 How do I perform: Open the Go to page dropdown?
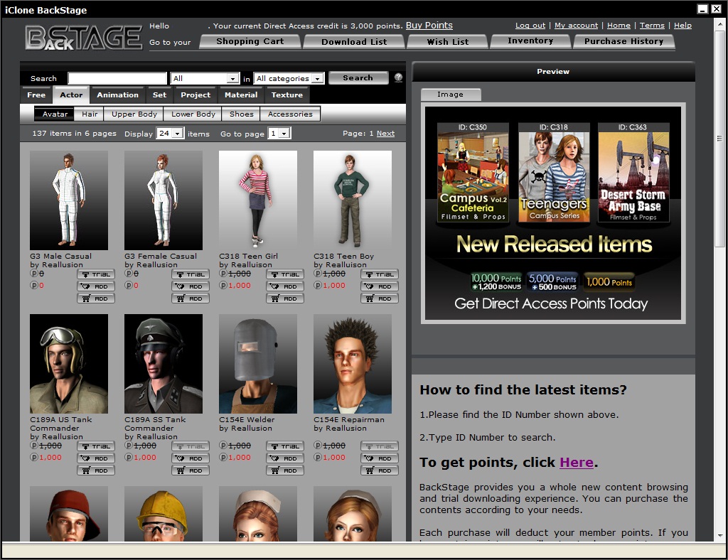point(279,134)
